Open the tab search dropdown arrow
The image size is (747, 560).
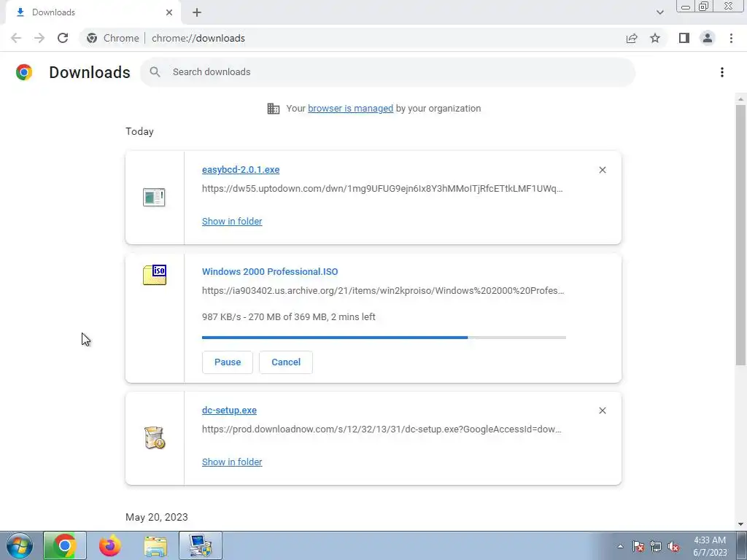[659, 12]
